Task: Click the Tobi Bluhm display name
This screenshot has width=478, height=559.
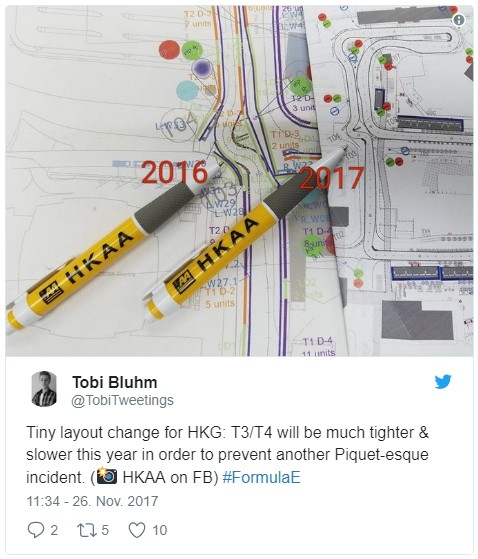Action: (115, 382)
